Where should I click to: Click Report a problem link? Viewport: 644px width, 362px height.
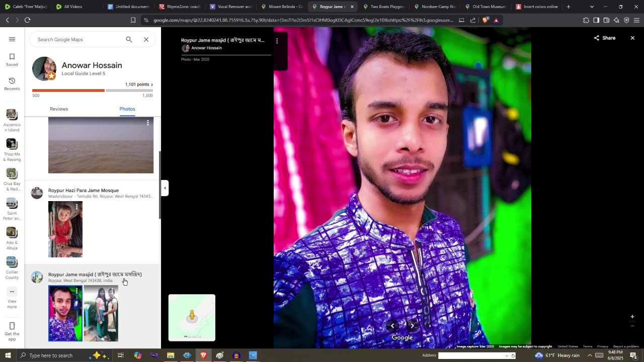pyautogui.click(x=626, y=346)
